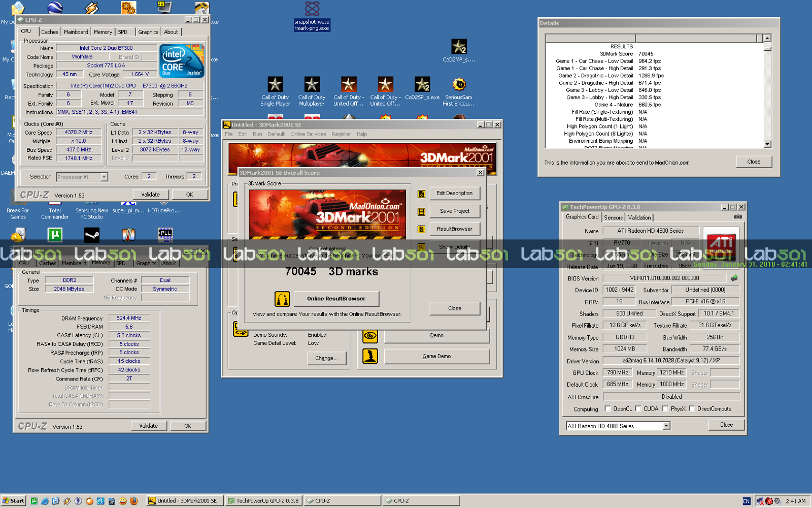Click the Untitled - 3DMark2001 SE taskbar button
The width and height of the screenshot is (812, 508).
(x=185, y=501)
